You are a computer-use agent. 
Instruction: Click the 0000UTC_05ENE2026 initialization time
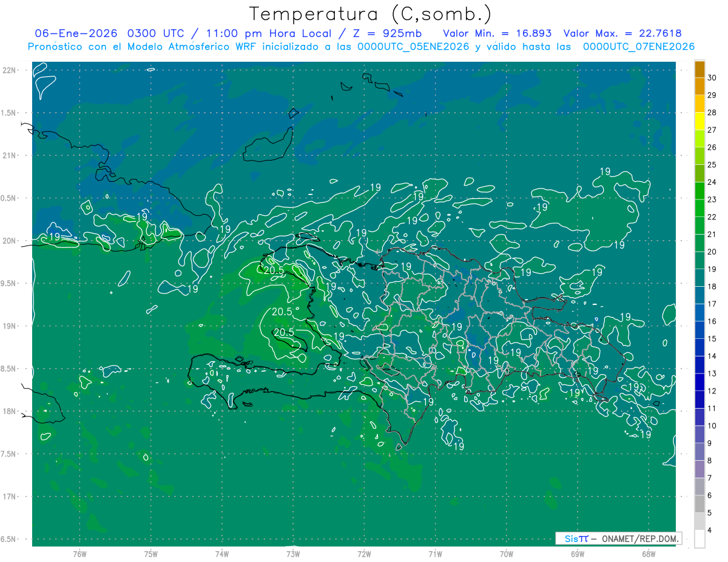click(x=413, y=47)
